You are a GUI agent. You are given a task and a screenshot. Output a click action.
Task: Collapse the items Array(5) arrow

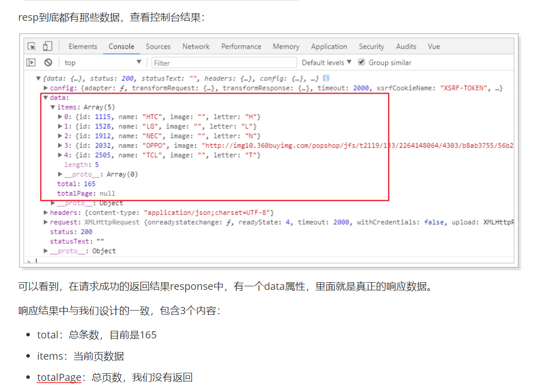(53, 107)
